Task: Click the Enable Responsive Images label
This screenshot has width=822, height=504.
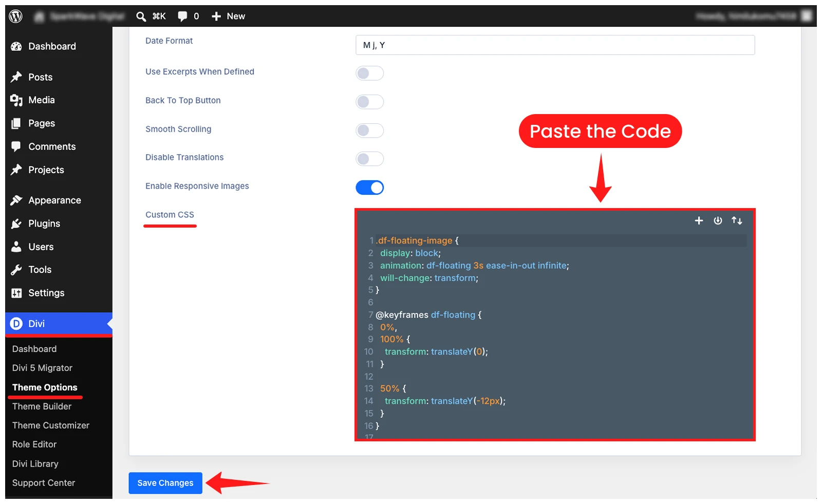Action: point(197,186)
